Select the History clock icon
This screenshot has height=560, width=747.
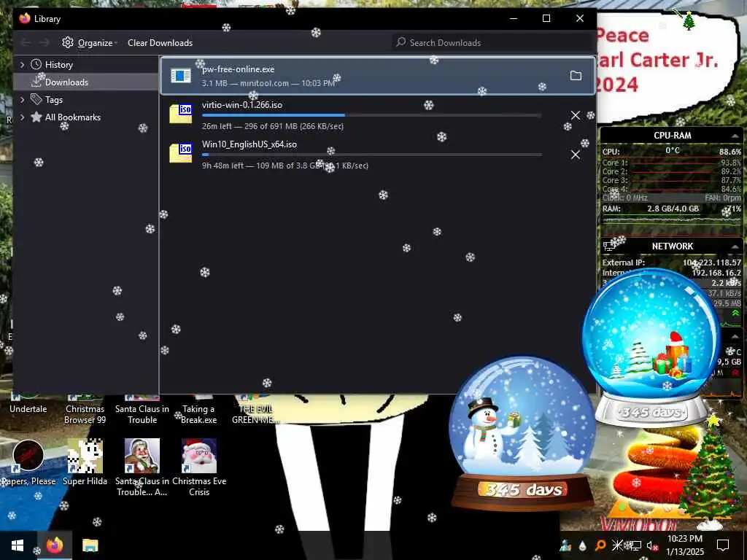pyautogui.click(x=36, y=64)
